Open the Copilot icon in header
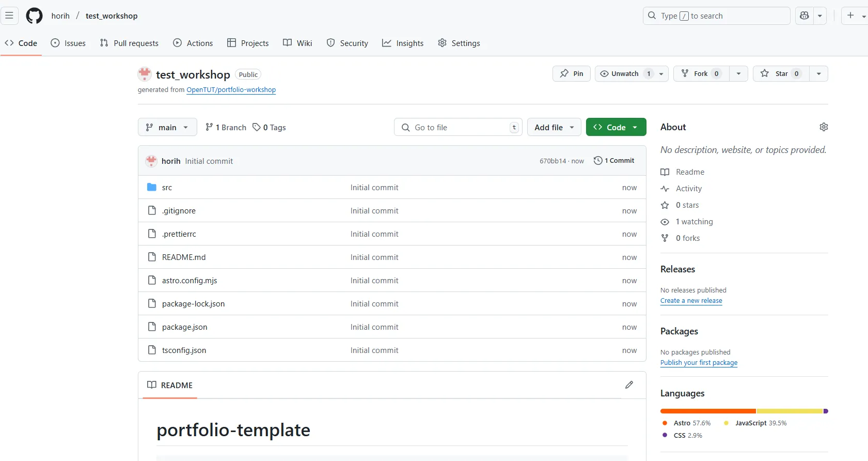This screenshot has width=868, height=461. [x=804, y=16]
